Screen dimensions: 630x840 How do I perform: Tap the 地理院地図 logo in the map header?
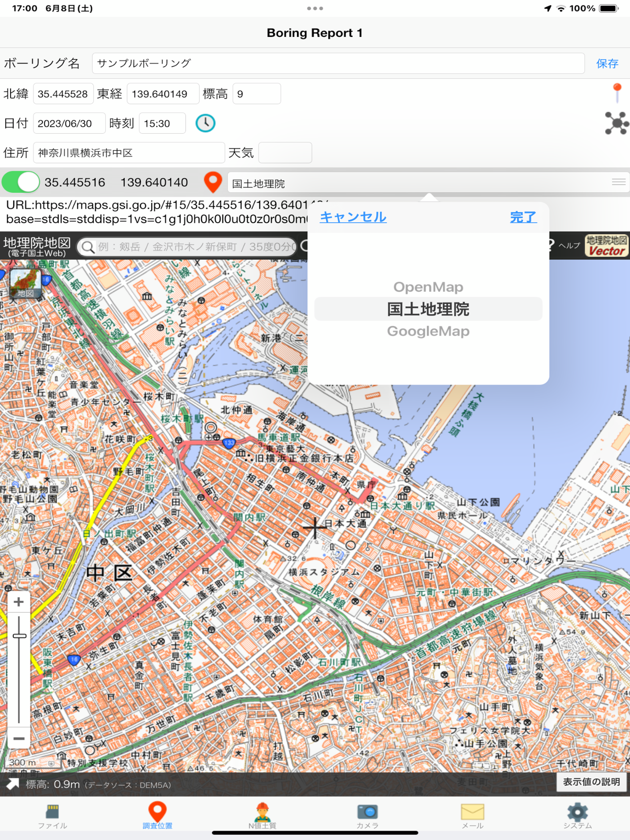37,247
